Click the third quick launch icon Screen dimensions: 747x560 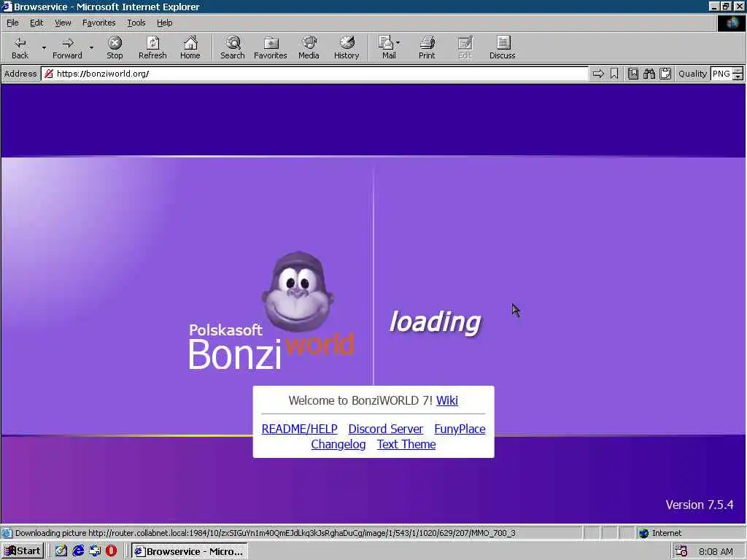(95, 551)
